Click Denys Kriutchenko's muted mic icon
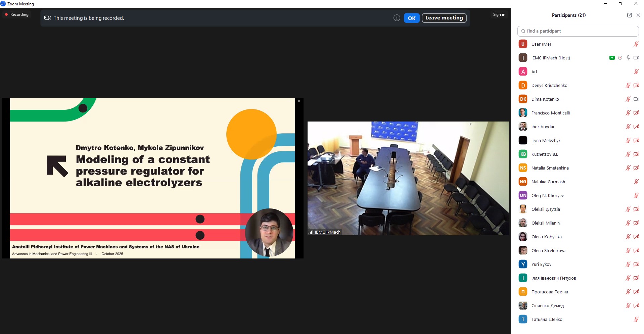This screenshot has width=644, height=334. click(628, 85)
